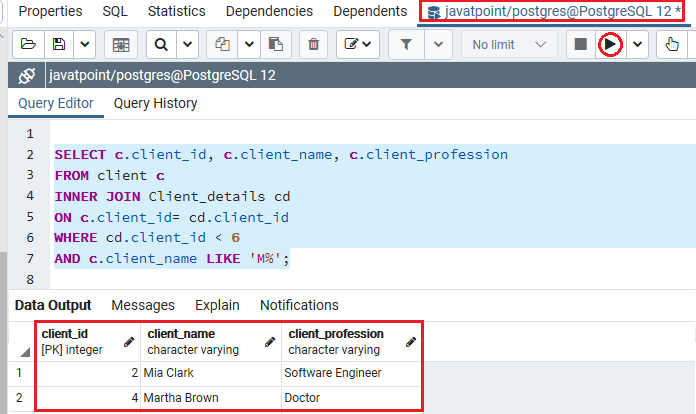696x414 pixels.
Task: Click the Open File folder icon
Action: tap(28, 44)
